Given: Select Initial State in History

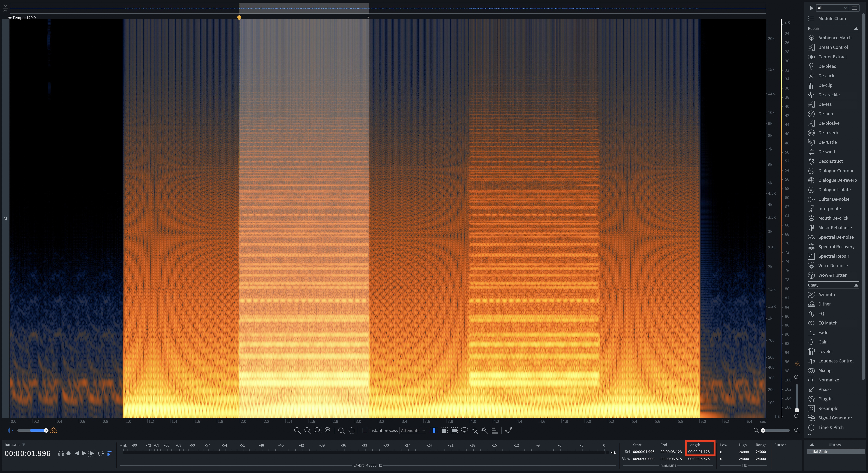Looking at the screenshot, I should [818, 452].
